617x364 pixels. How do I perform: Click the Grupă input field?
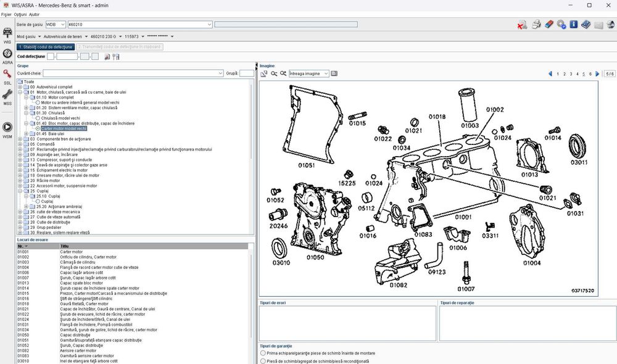coord(247,73)
